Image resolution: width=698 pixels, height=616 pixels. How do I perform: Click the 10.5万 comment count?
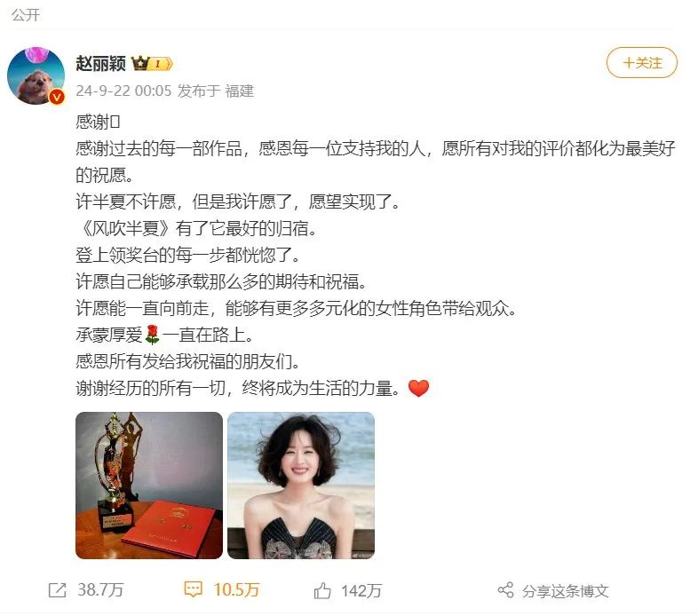click(236, 590)
